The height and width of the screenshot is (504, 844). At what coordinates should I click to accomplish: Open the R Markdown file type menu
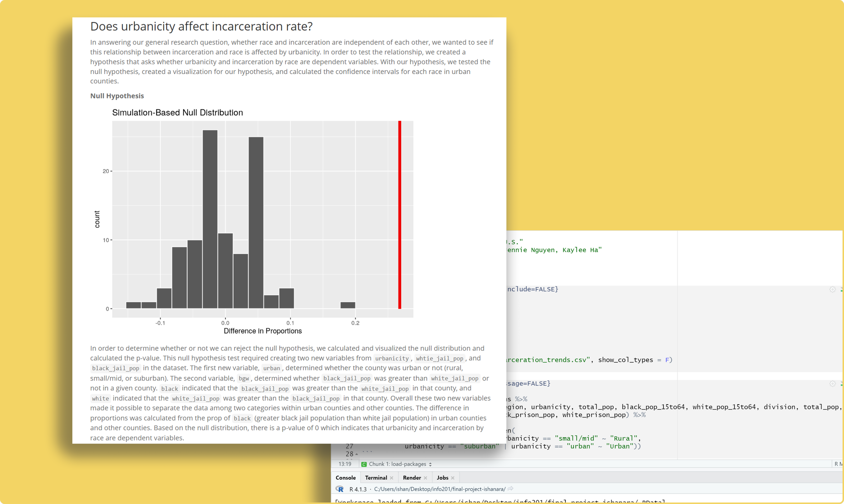[x=838, y=464]
